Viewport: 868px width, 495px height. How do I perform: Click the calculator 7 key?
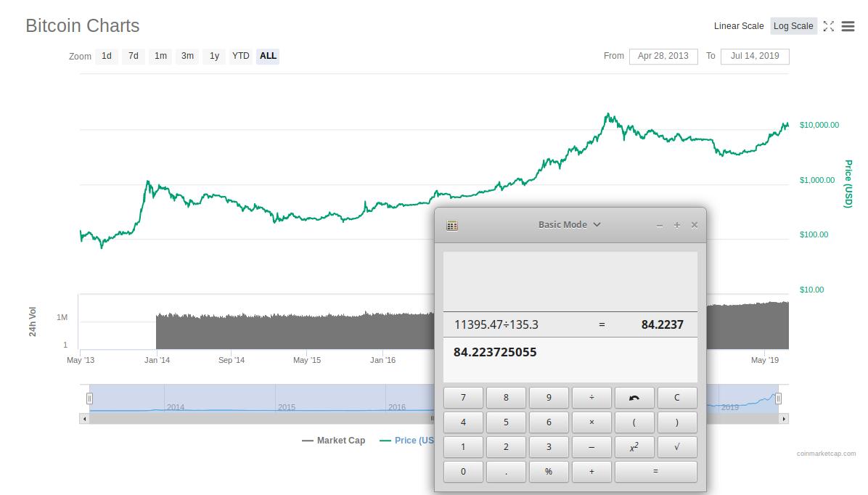463,398
